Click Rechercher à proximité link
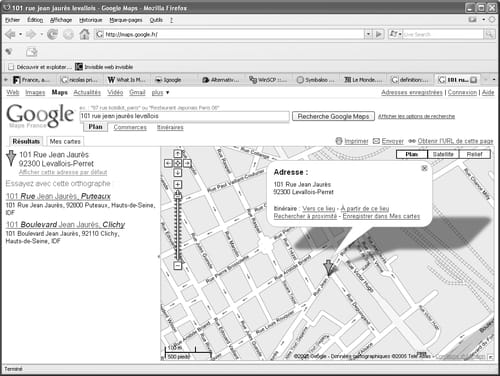Viewport: 500px width, 376px height. pos(305,216)
